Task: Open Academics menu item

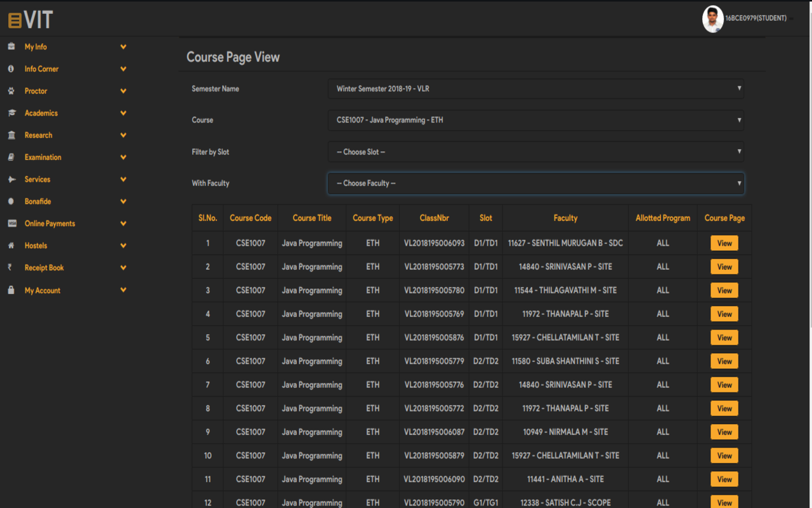Action: [41, 113]
